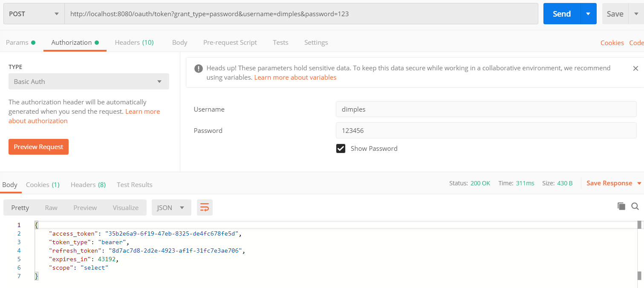Image resolution: width=644 pixels, height=288 pixels.
Task: Switch to the Headers (10) request tab
Action: (134, 43)
